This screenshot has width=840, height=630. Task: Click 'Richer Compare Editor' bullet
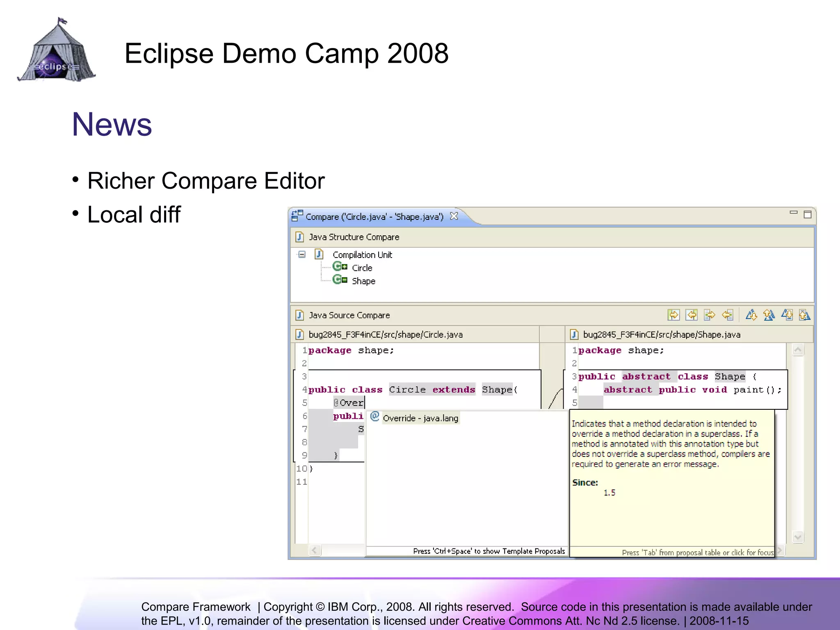click(206, 181)
